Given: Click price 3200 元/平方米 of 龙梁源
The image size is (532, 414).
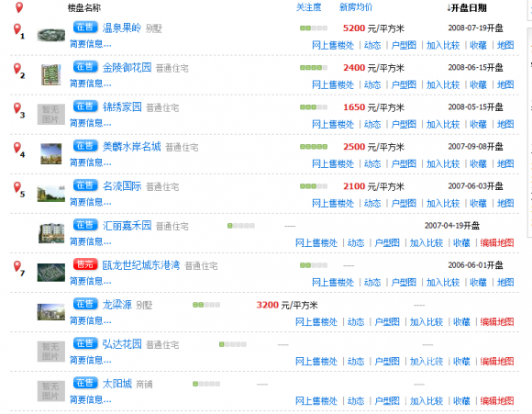Looking at the screenshot, I should (x=287, y=305).
